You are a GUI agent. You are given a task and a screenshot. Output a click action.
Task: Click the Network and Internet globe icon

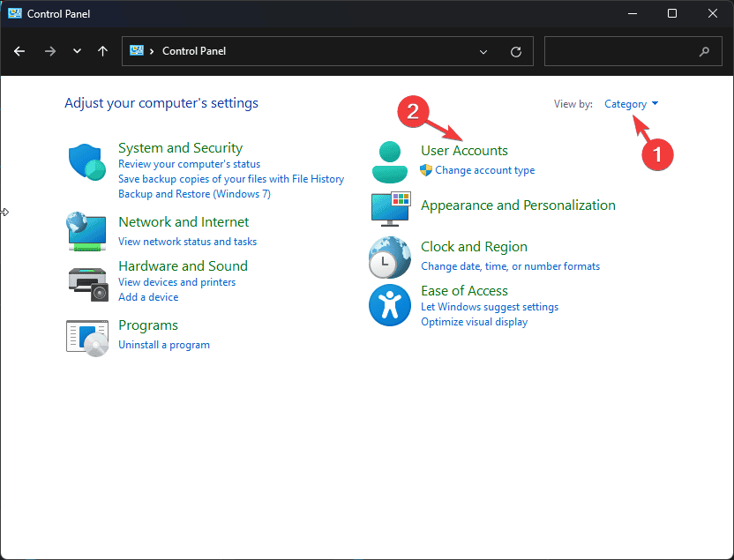(86, 231)
